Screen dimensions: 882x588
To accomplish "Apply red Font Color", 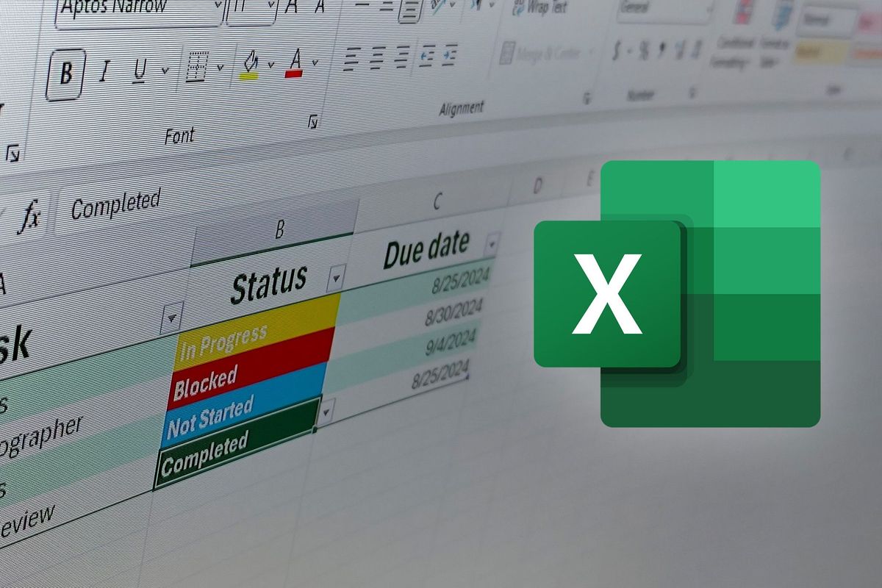I will 296,63.
